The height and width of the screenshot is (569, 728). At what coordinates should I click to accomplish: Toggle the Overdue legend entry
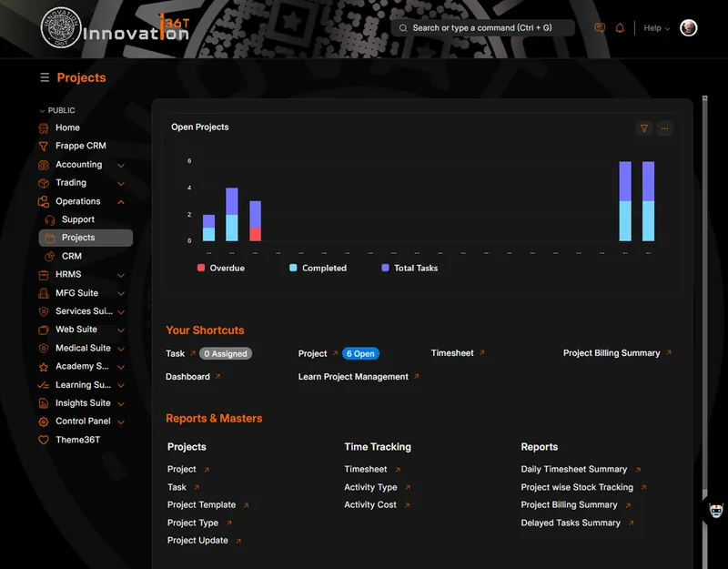(x=221, y=268)
